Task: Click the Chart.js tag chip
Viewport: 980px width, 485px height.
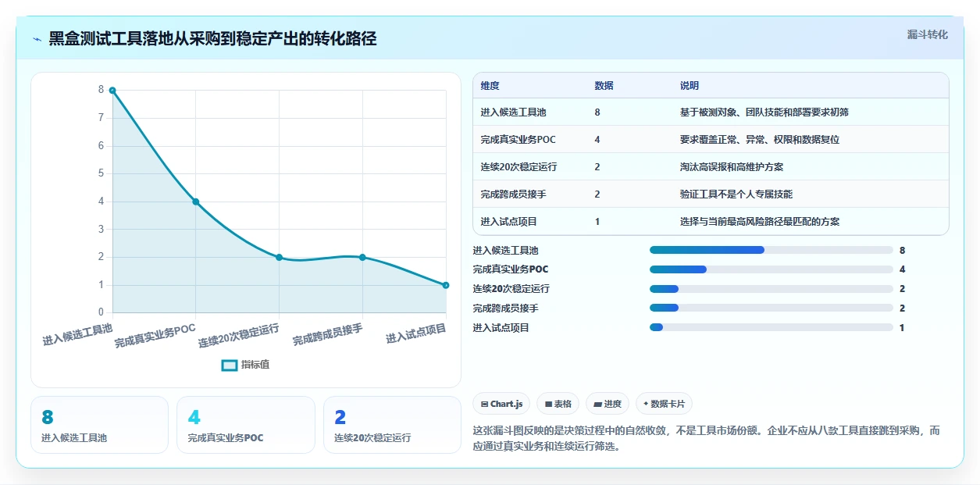Action: click(x=501, y=404)
